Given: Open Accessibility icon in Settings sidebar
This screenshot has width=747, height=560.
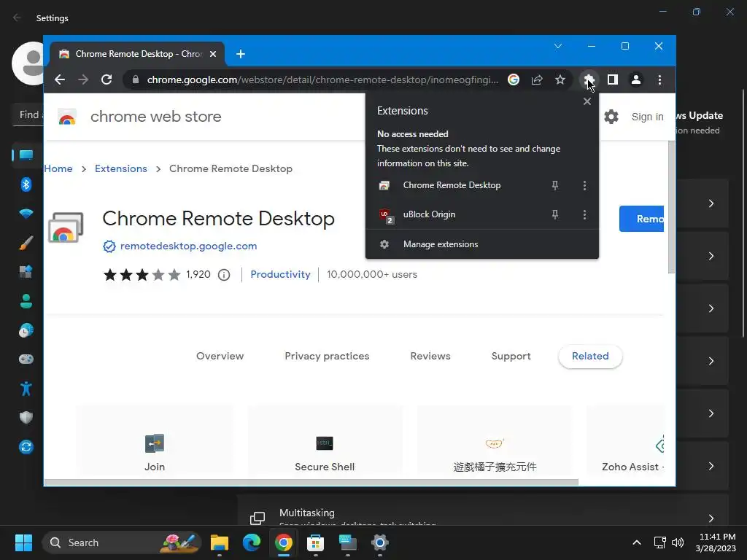Looking at the screenshot, I should click(26, 389).
